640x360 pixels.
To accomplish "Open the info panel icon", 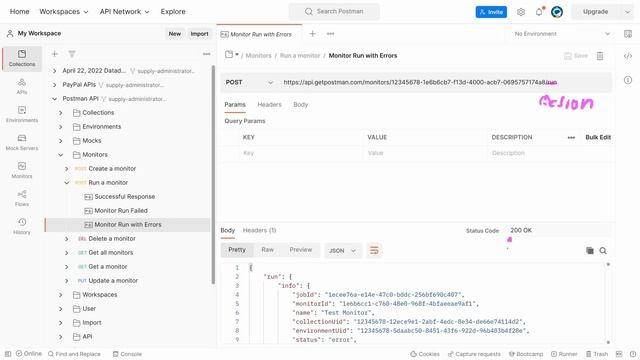I will click(628, 80).
